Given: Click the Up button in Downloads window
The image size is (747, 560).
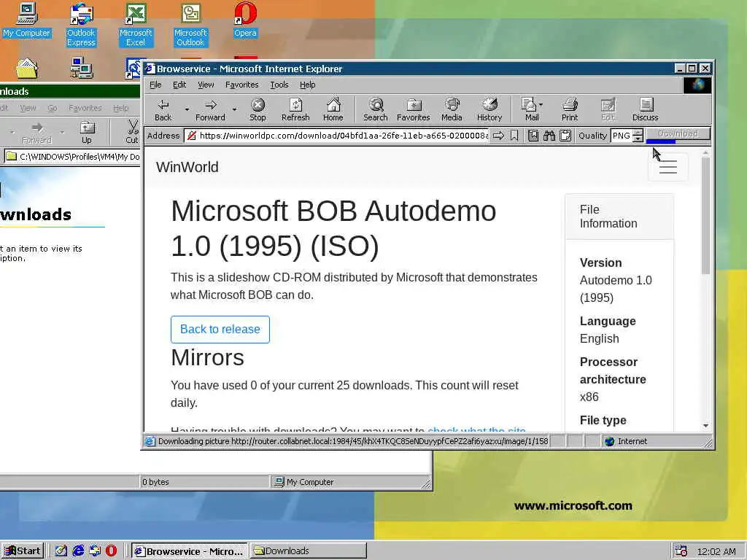Looking at the screenshot, I should (x=87, y=133).
